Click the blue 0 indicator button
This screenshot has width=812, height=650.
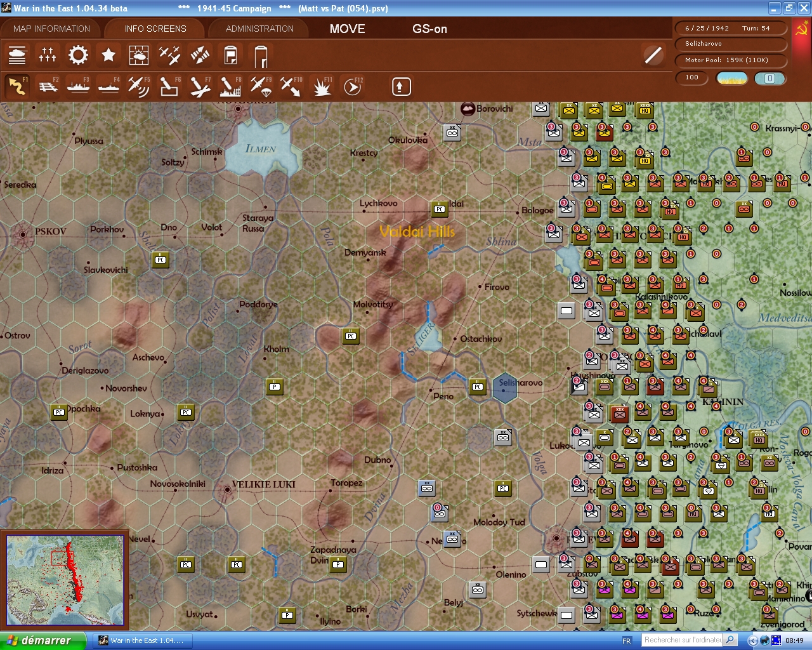pyautogui.click(x=769, y=78)
